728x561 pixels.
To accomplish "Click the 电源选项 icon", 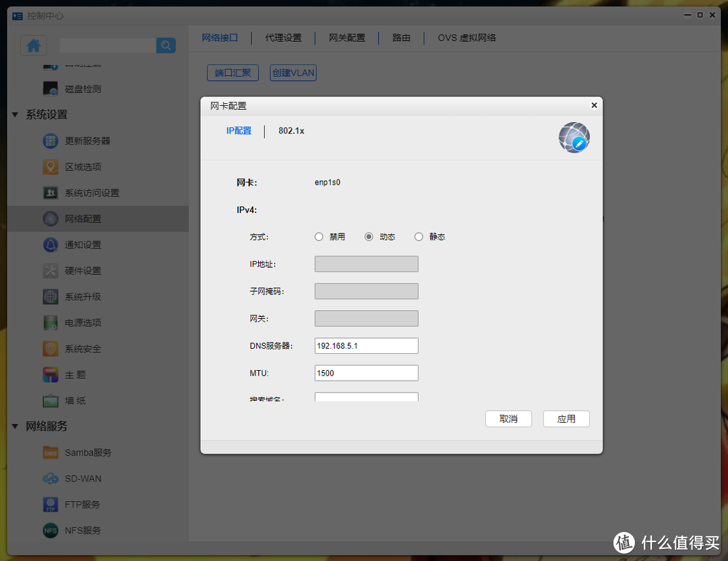I will click(50, 322).
